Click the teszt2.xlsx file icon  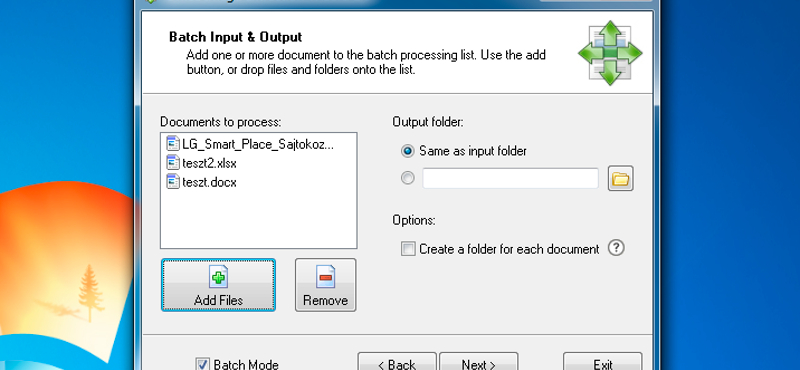click(173, 163)
